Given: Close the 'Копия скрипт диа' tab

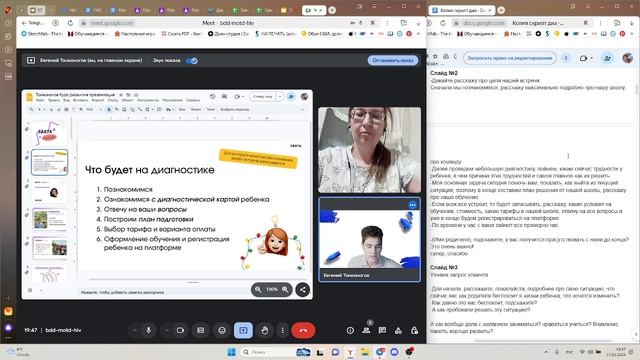Looking at the screenshot, I should [x=490, y=10].
